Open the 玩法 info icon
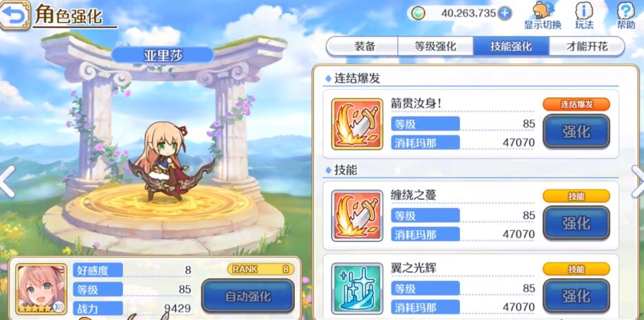The height and width of the screenshot is (320, 644). click(584, 16)
